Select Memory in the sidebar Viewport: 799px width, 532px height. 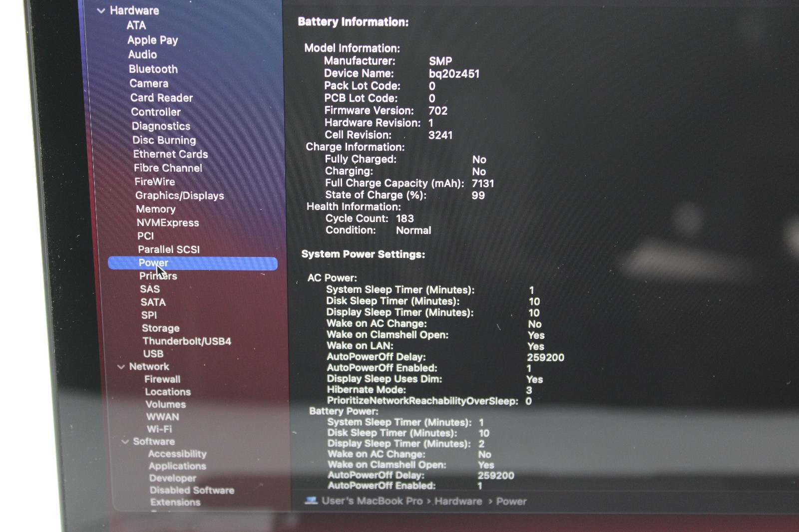click(x=156, y=209)
